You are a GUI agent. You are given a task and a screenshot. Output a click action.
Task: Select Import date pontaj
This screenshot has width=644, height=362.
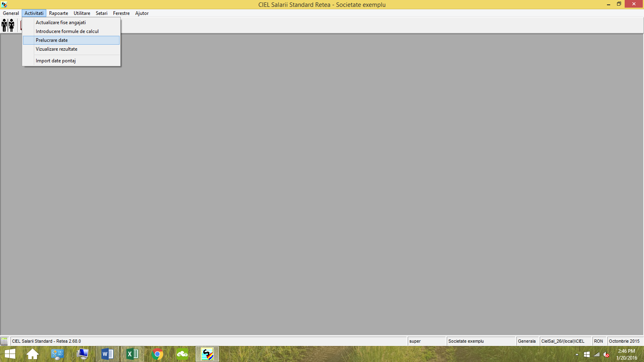pyautogui.click(x=71, y=61)
